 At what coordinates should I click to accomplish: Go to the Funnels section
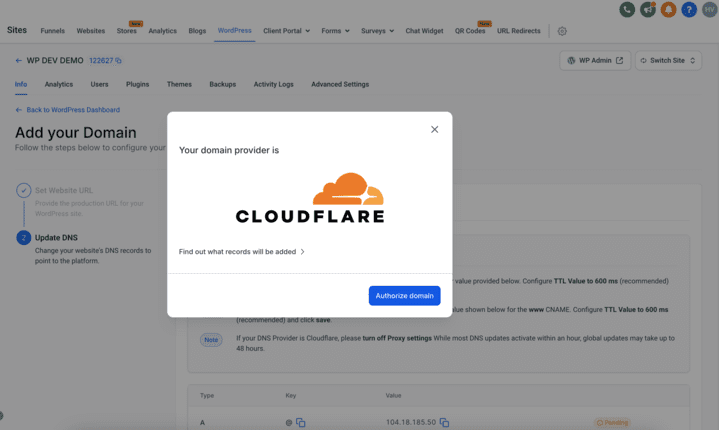click(x=52, y=31)
